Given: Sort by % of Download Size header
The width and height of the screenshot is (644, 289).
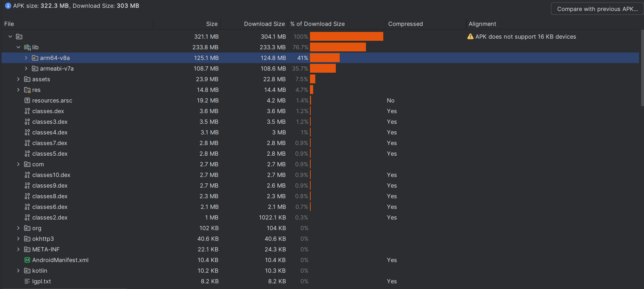Looking at the screenshot, I should (x=337, y=24).
